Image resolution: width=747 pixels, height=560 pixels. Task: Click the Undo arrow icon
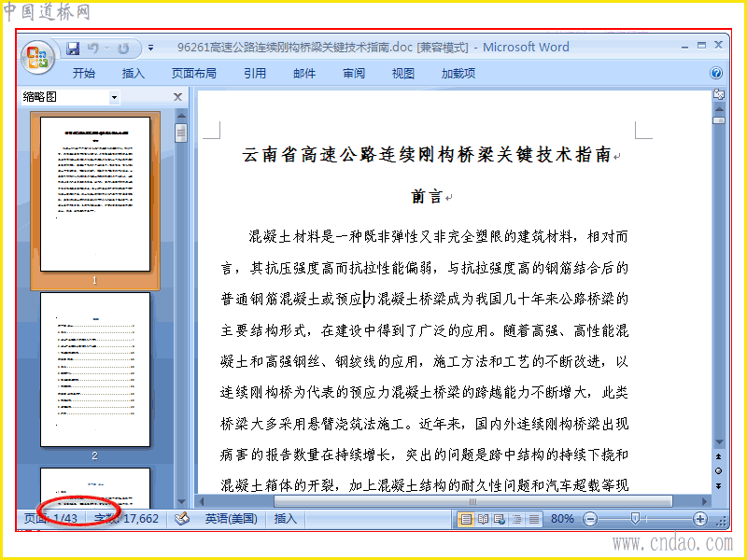coord(92,49)
